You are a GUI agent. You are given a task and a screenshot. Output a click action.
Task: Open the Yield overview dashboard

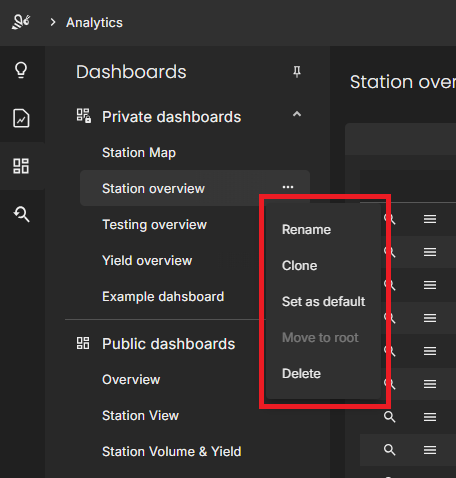coord(147,260)
